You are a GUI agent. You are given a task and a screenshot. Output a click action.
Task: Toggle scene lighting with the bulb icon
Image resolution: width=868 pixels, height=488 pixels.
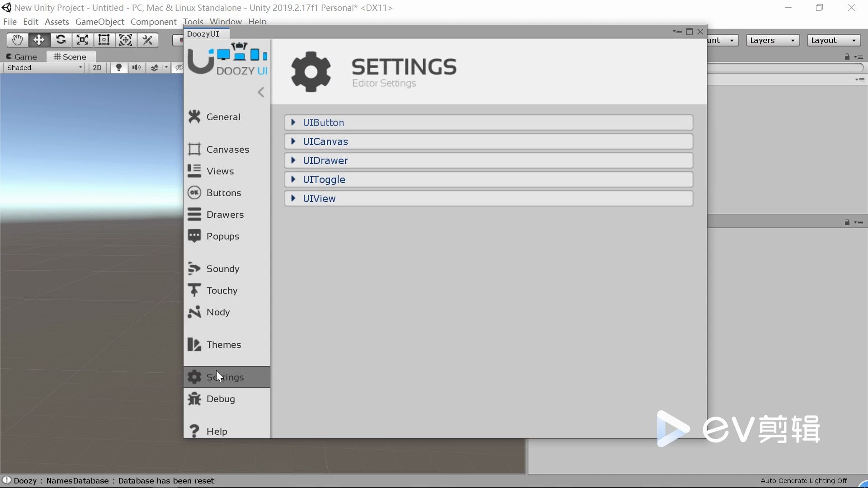point(119,68)
